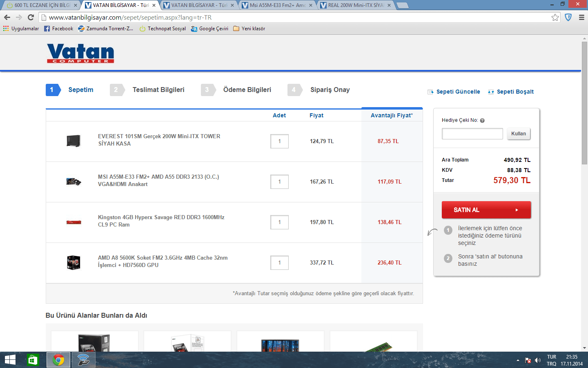
Task: Click quantity field for Kingston 4GB Hyperx RAM
Action: click(x=280, y=222)
